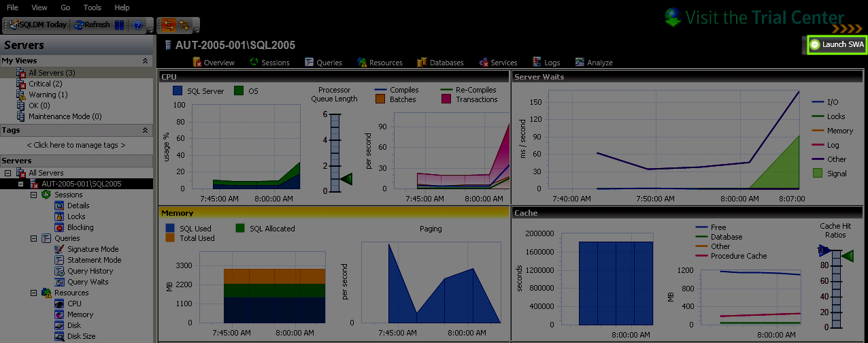
Task: Click the Cache panel header
Action: 688,213
